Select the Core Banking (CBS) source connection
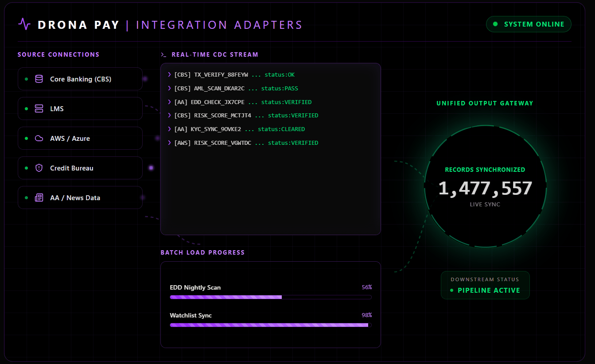Screen dimensions: 595x364 [80, 79]
